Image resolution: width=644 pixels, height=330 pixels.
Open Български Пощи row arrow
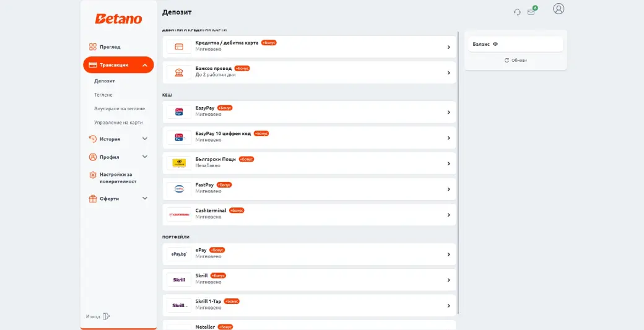click(x=449, y=164)
